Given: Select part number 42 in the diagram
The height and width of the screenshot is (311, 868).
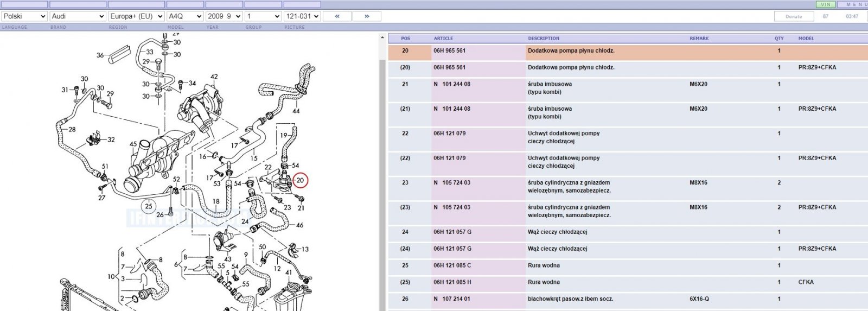Looking at the screenshot, I should click(x=214, y=77).
